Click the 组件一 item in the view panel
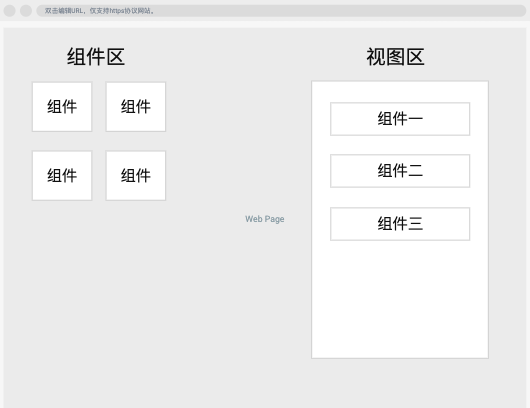 (400, 119)
